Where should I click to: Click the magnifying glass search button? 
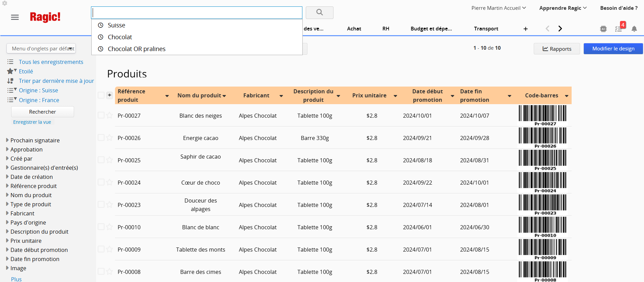(x=319, y=13)
